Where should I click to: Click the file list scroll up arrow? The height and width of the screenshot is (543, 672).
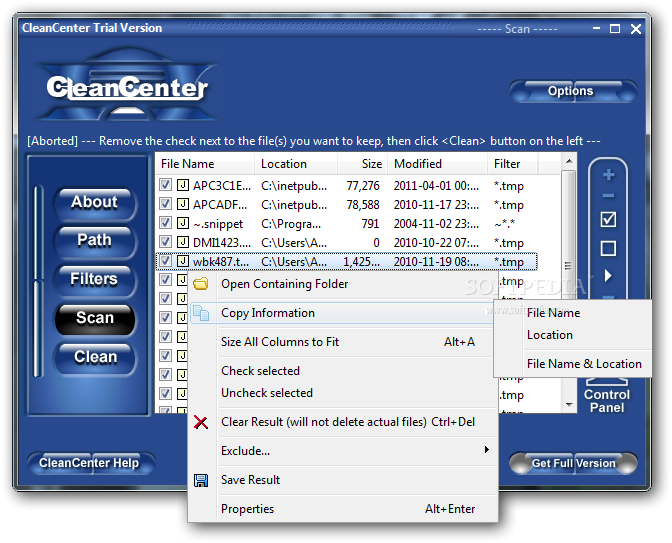[x=569, y=162]
